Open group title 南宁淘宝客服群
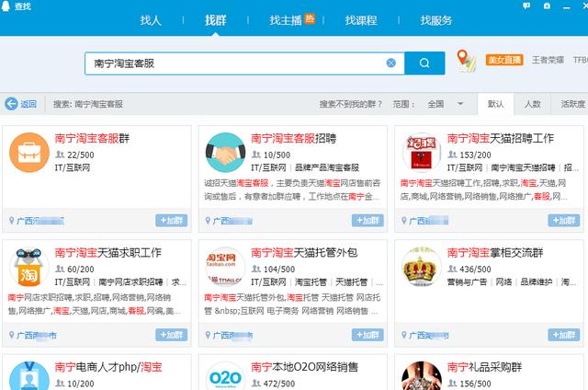The image size is (588, 390). coord(92,139)
